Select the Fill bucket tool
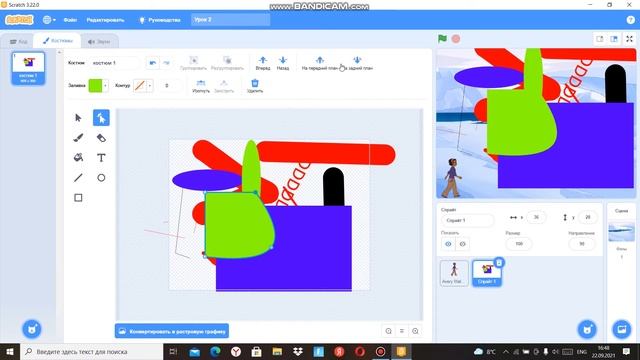This screenshot has width=640, height=360. coord(78,158)
